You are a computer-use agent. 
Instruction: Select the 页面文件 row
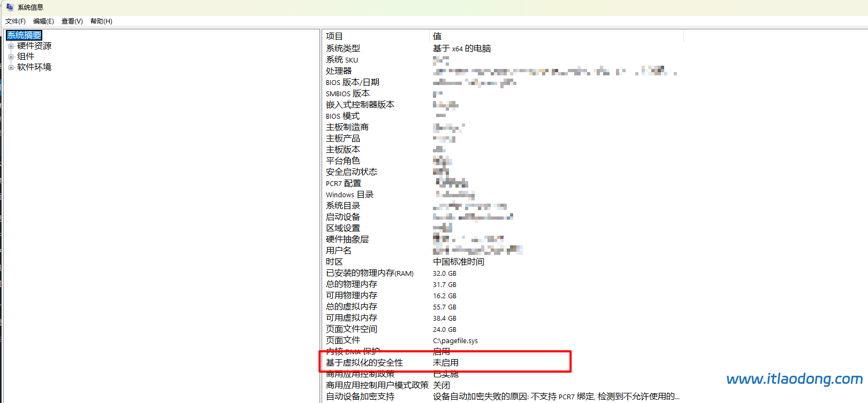(x=343, y=340)
